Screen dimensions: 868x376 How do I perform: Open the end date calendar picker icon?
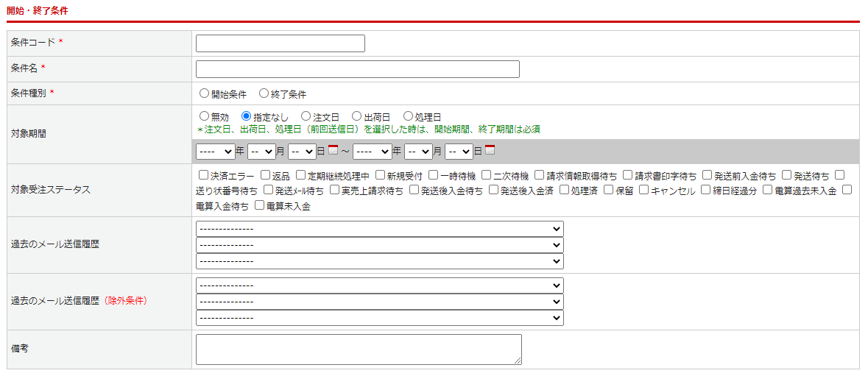point(490,151)
